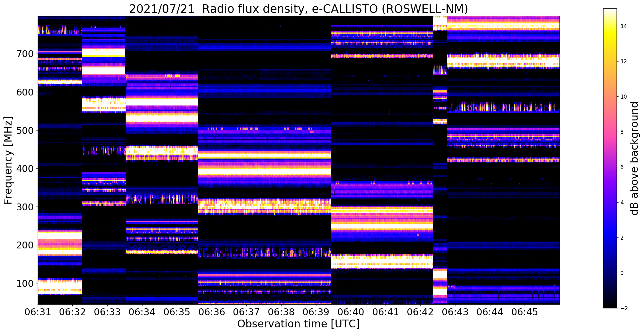Click the 06:35 time tick label

(x=177, y=312)
